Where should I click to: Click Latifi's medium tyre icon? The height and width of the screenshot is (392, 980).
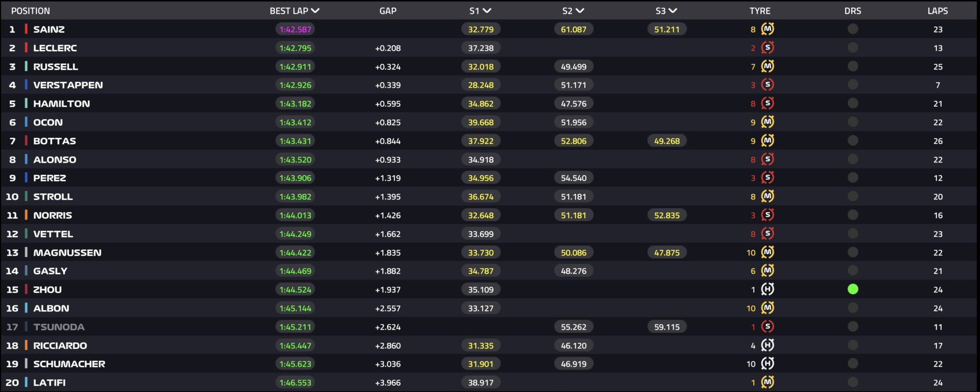[x=768, y=382]
